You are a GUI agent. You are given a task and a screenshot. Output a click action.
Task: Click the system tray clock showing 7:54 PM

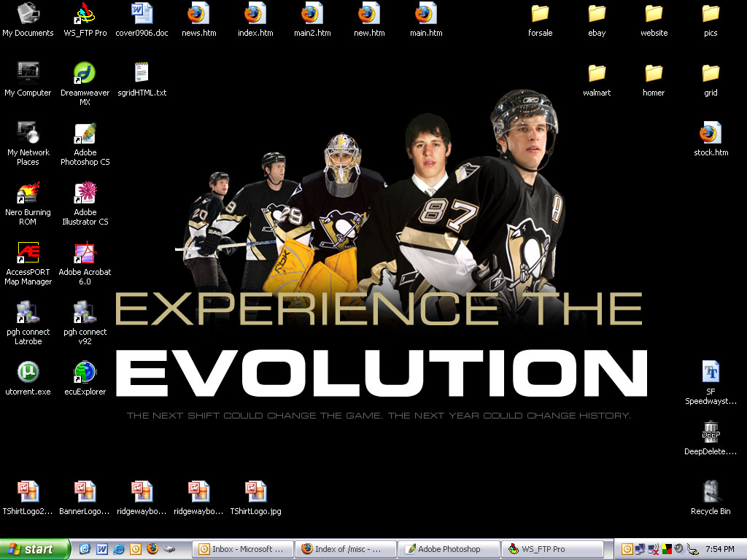pyautogui.click(x=720, y=549)
